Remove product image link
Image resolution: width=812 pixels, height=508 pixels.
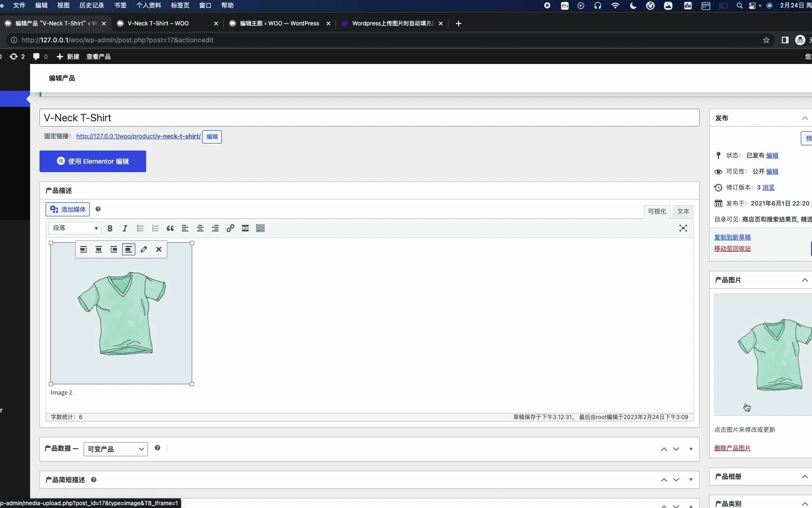[733, 448]
